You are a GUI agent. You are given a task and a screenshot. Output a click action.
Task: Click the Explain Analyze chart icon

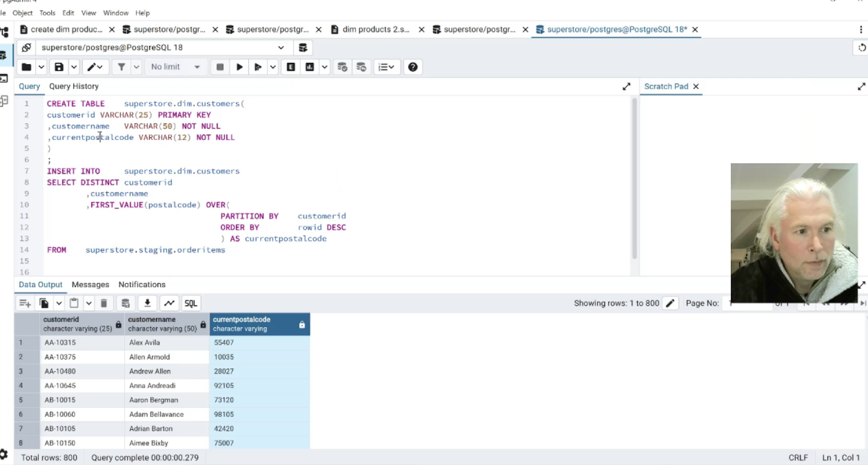310,67
